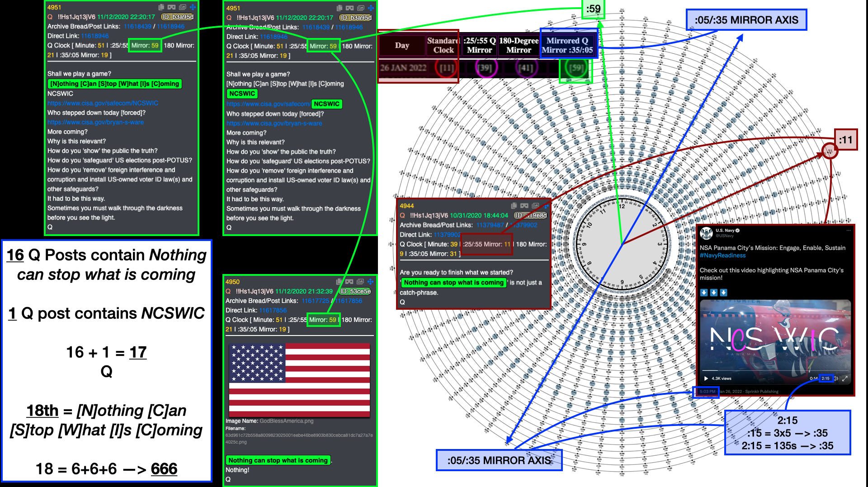This screenshot has height=487, width=868.
Task: Click the NSWC video thumbnail in the tweet
Action: coord(775,342)
